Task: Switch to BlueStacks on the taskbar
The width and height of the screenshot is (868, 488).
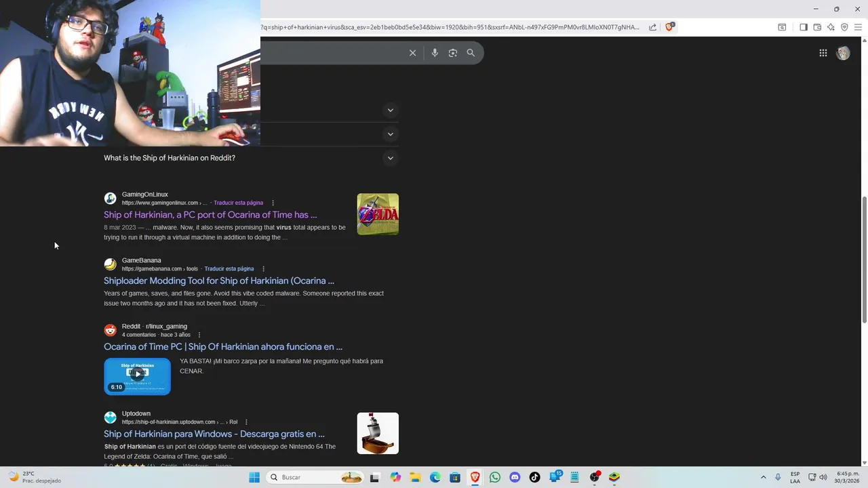Action: 614,477
